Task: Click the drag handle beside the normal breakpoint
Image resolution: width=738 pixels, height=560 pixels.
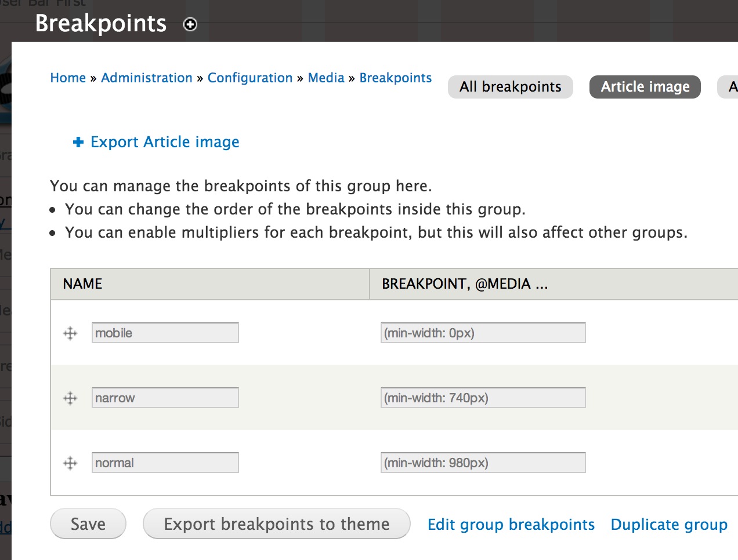Action: tap(70, 463)
